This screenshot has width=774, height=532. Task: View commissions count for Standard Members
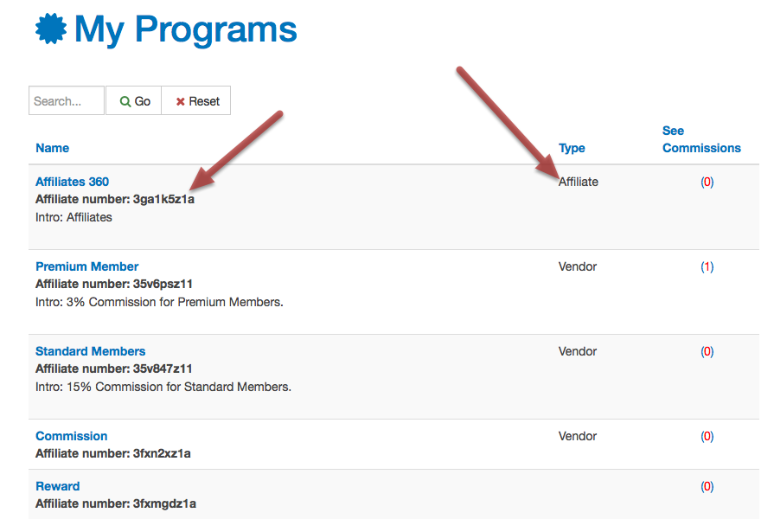(x=707, y=352)
